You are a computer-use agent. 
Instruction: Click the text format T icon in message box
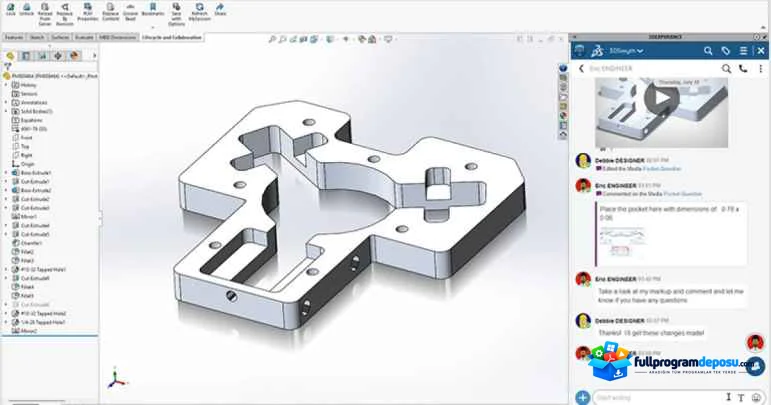[x=741, y=397]
